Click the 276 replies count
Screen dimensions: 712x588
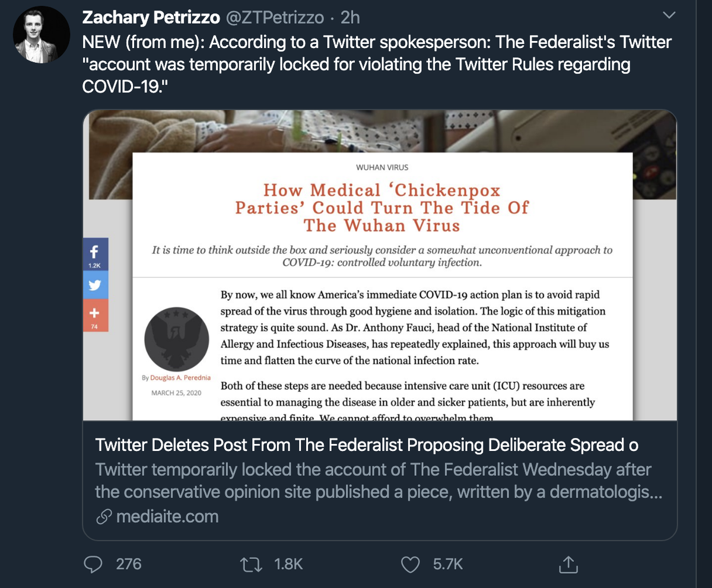(x=129, y=564)
